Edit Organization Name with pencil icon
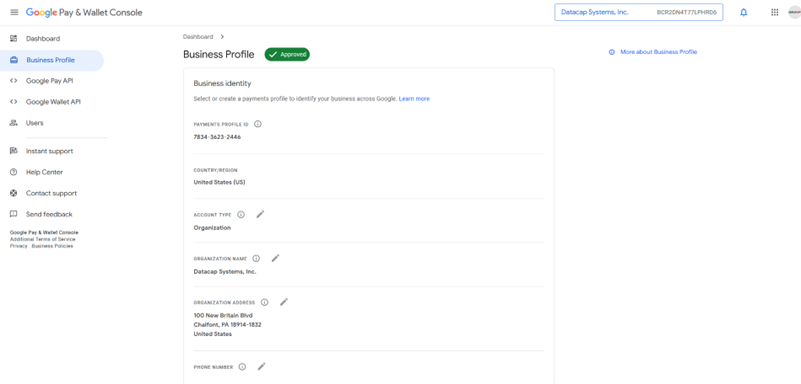The width and height of the screenshot is (801, 384). [275, 258]
